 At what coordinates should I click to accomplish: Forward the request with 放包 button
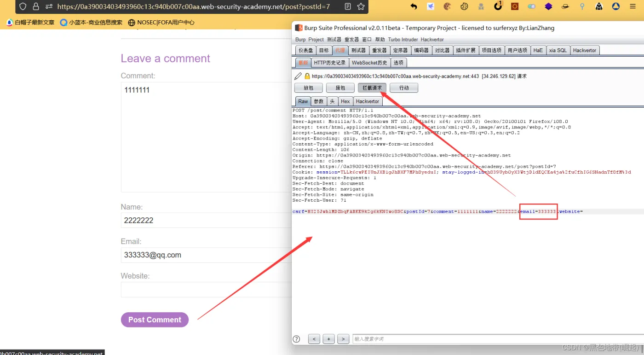click(309, 87)
